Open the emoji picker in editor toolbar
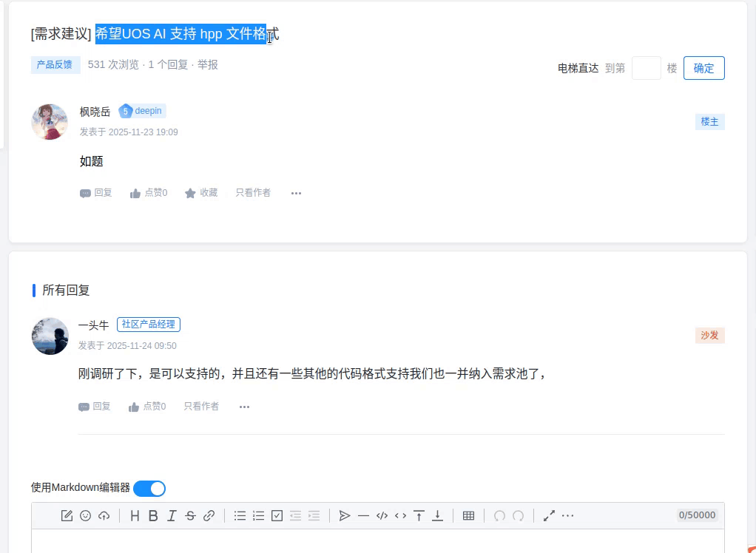 click(85, 515)
